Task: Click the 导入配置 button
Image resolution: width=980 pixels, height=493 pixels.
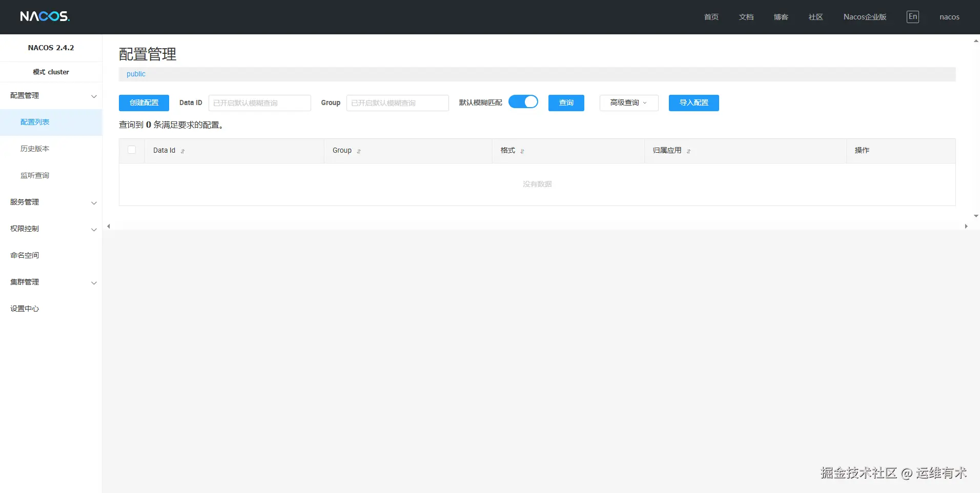Action: coord(693,102)
